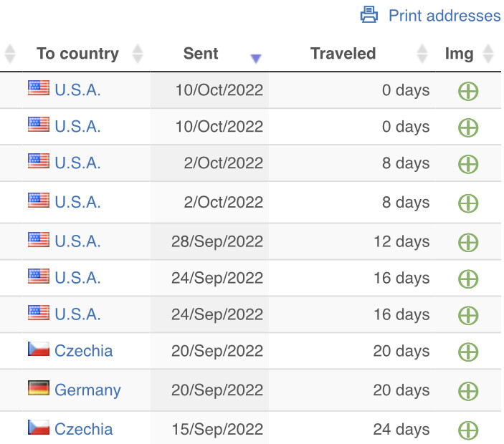This screenshot has width=504, height=444.
Task: Click U.S.A. flag on the 28/Sep/2022 row
Action: click(x=39, y=239)
